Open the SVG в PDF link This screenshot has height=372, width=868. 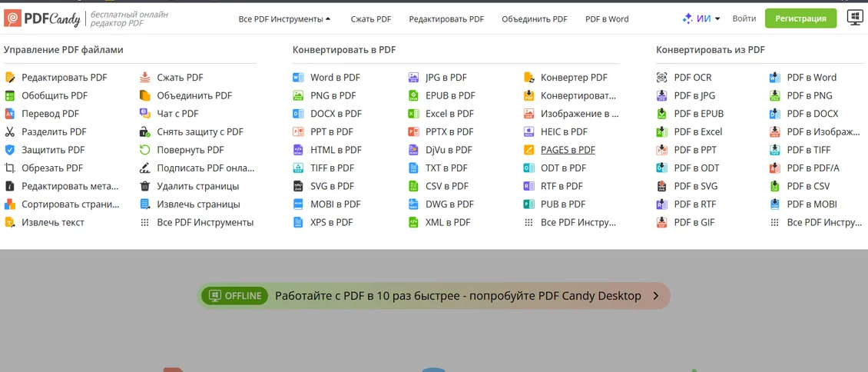coord(332,186)
